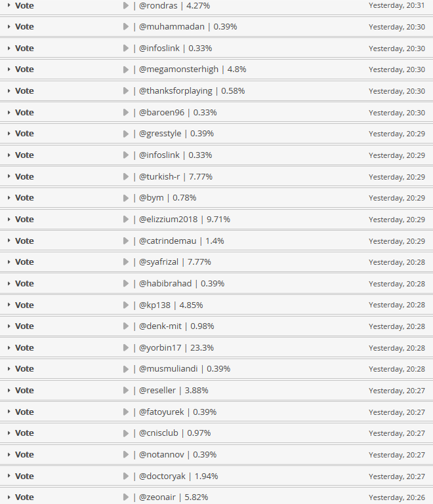
Task: Click the play icon next to @kp138
Action: pos(126,305)
